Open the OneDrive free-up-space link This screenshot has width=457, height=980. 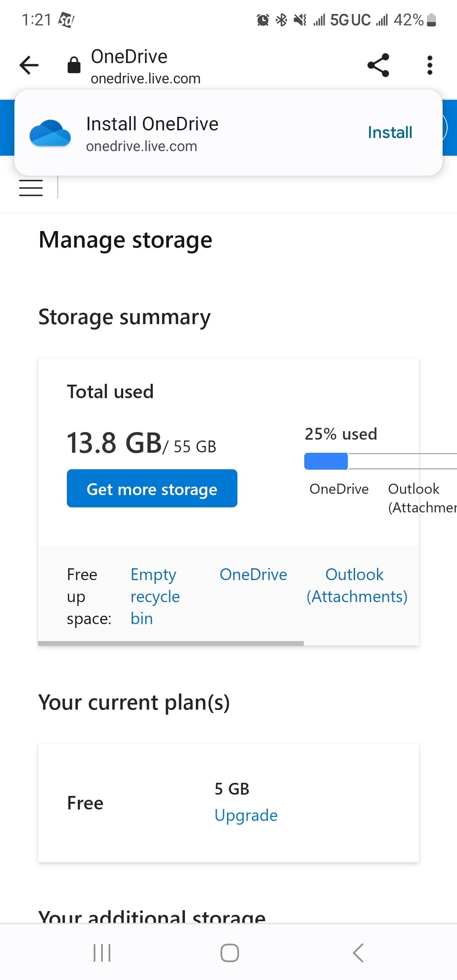253,575
